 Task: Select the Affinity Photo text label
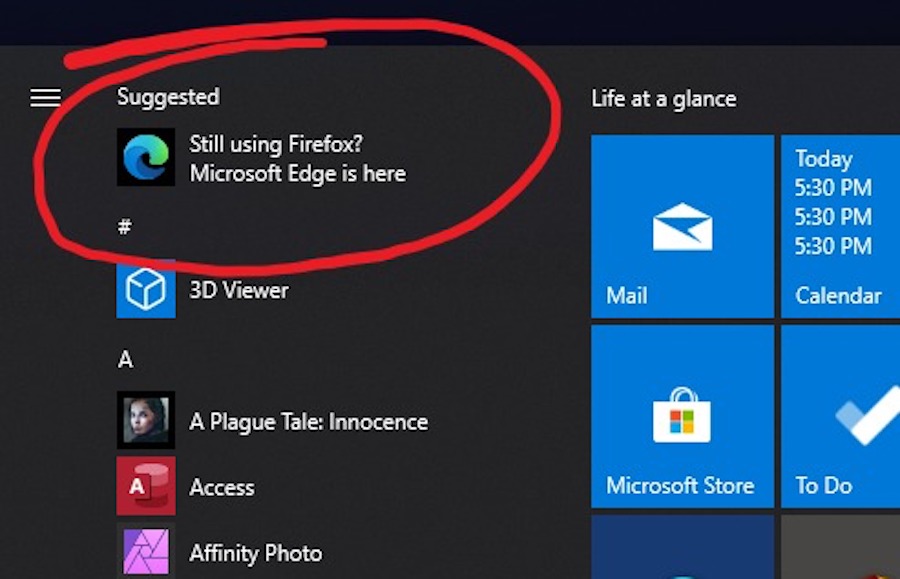256,553
